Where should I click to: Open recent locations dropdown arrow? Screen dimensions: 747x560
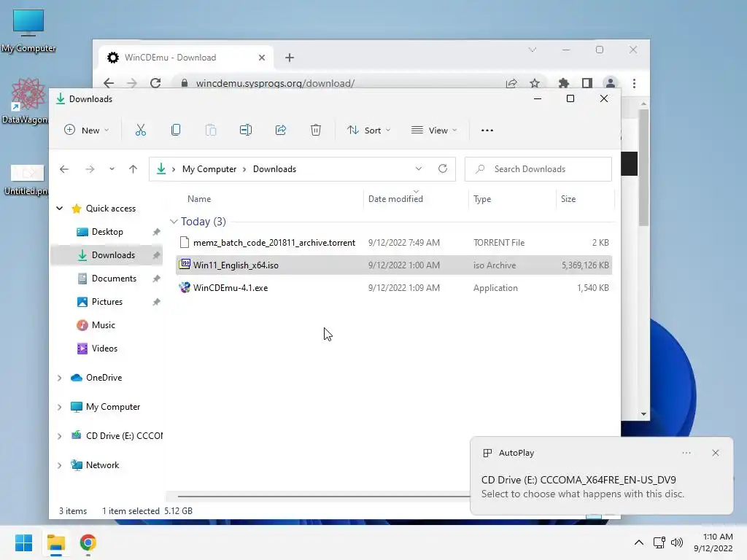pos(112,169)
